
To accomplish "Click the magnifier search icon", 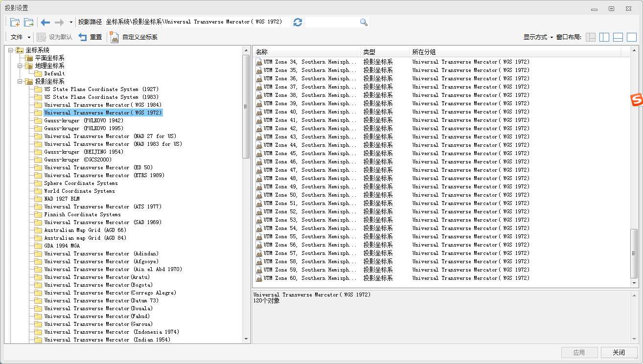I will [x=364, y=22].
